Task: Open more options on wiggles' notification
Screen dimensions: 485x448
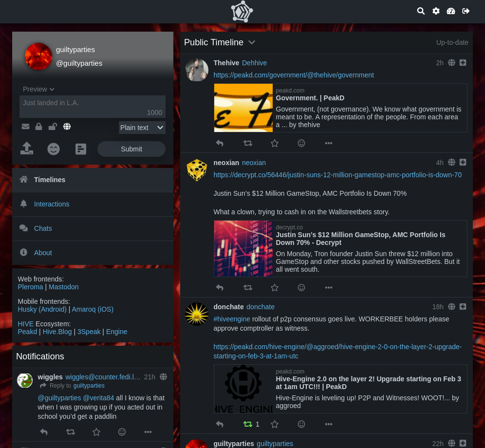Action: [148, 432]
